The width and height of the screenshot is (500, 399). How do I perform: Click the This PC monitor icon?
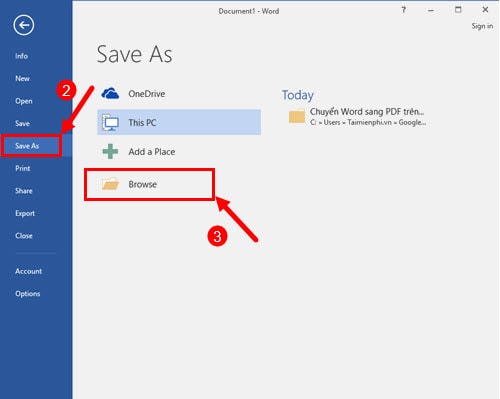(110, 122)
